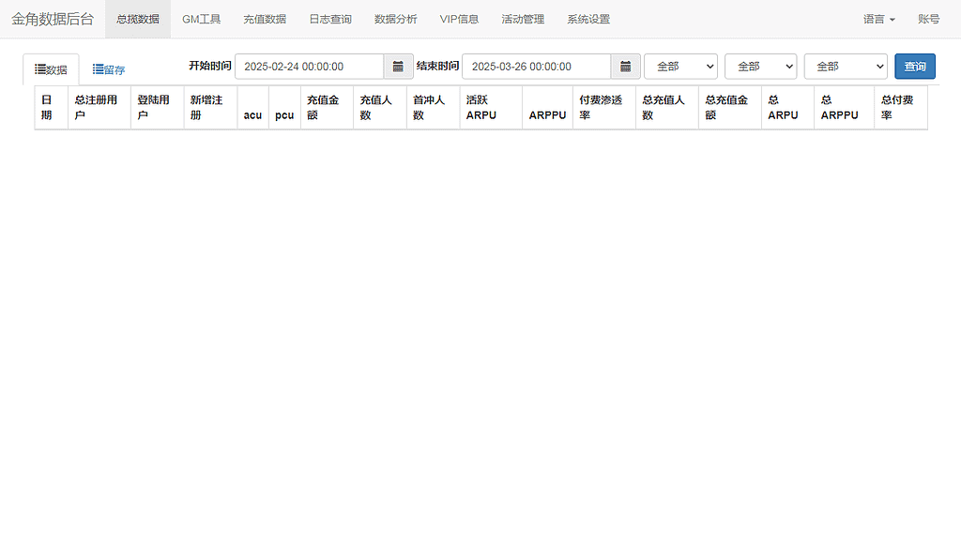Open the GM工具 menu
The height and width of the screenshot is (560, 961).
point(201,19)
